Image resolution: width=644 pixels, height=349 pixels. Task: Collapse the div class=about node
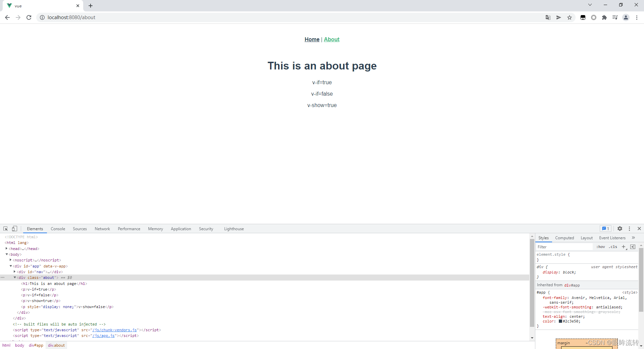[15, 277]
